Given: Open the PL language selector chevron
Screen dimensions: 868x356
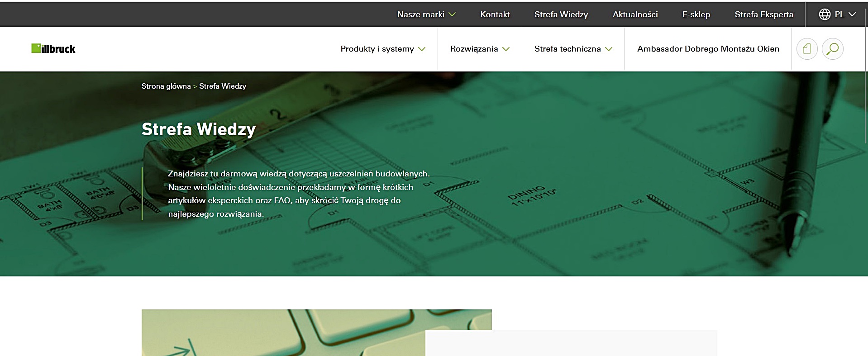Looking at the screenshot, I should [x=852, y=14].
